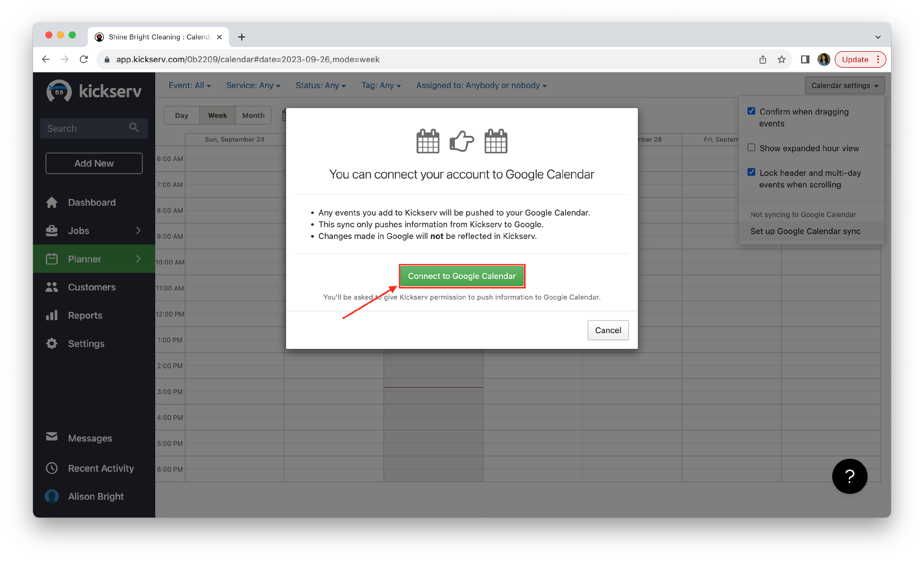Open the black help question mark bubble

(849, 476)
